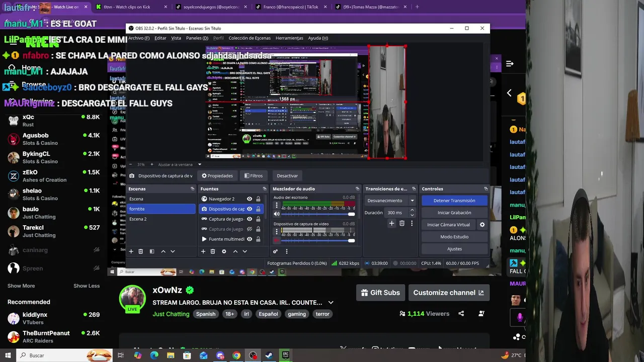Open source Propiedades button
Image resolution: width=644 pixels, height=362 pixels.
pyautogui.click(x=217, y=175)
